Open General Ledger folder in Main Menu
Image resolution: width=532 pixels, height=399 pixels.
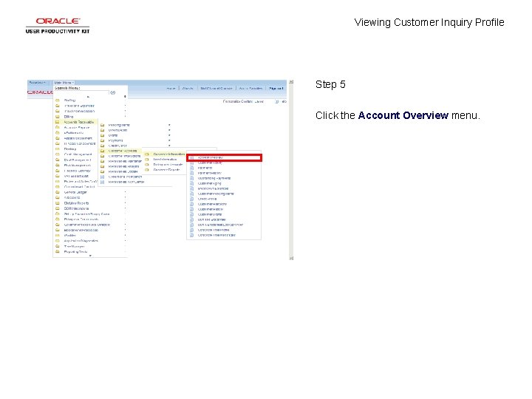[75, 192]
